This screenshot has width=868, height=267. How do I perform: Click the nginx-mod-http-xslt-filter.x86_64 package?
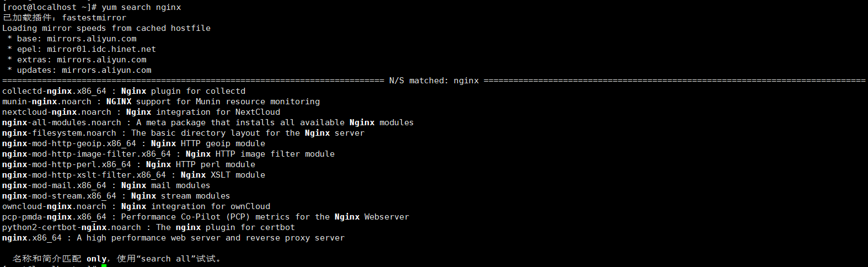pos(84,175)
